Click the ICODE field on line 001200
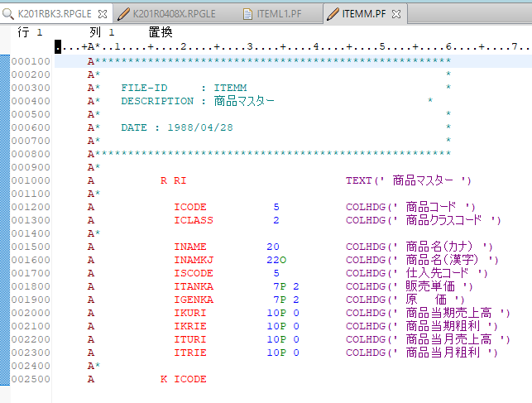532x403 pixels. tap(190, 207)
